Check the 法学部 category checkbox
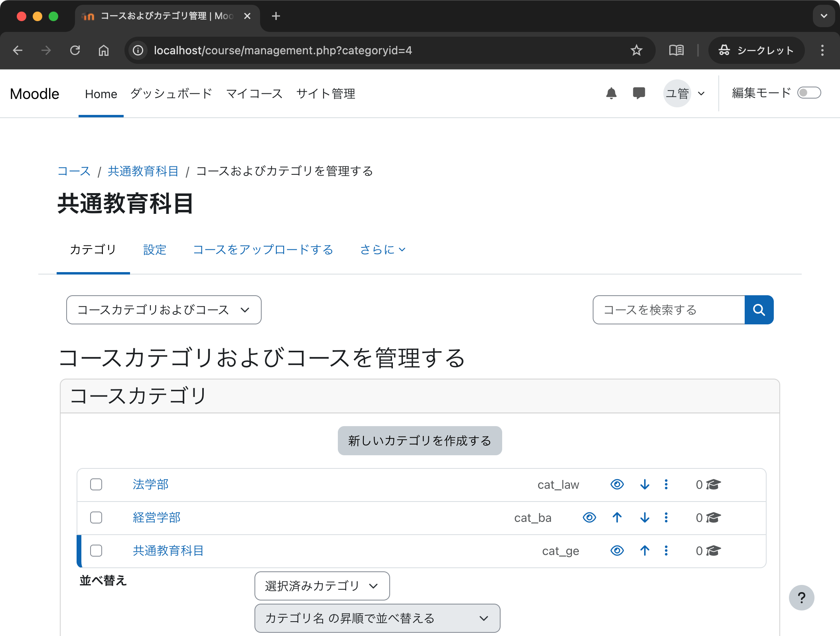 (x=96, y=484)
